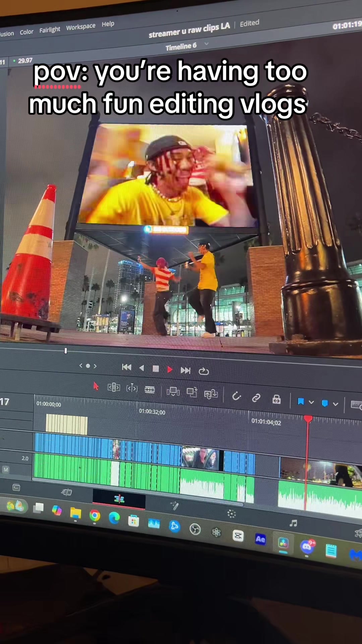The image size is (362, 644).
Task: Open the marker color dropdown arrow
Action: point(336,404)
